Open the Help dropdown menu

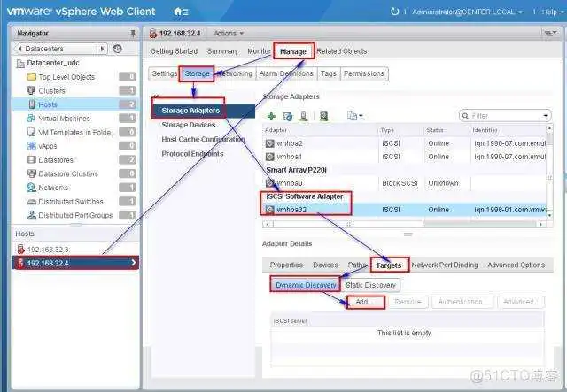click(x=546, y=12)
